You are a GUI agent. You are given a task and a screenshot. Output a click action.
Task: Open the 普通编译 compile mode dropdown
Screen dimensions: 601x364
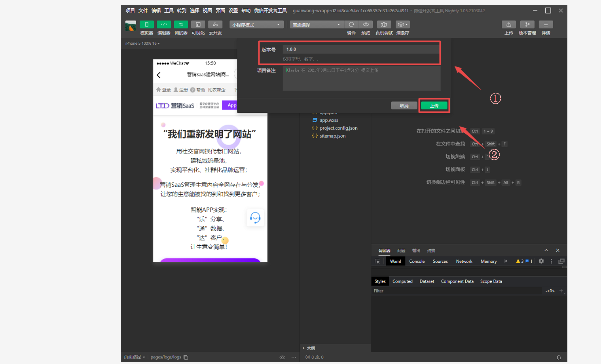pos(316,25)
